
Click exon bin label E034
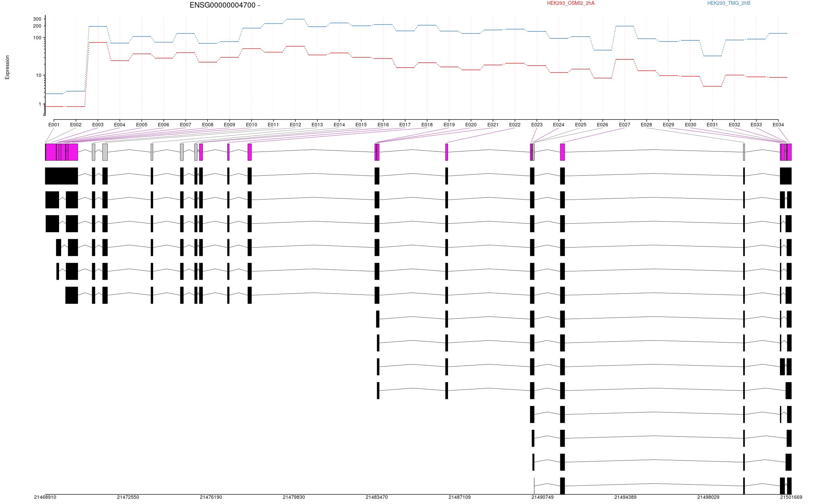coord(778,125)
